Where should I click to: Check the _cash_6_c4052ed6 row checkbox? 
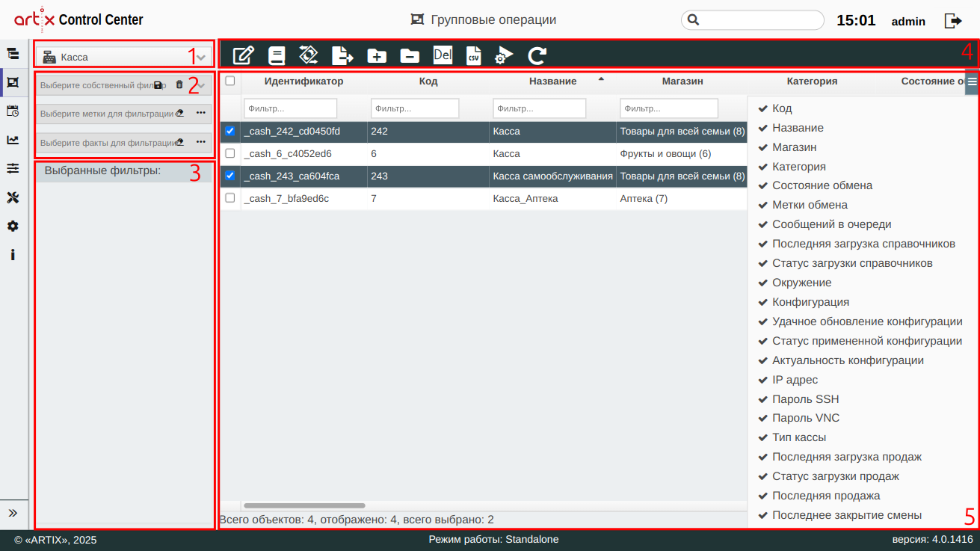point(230,153)
